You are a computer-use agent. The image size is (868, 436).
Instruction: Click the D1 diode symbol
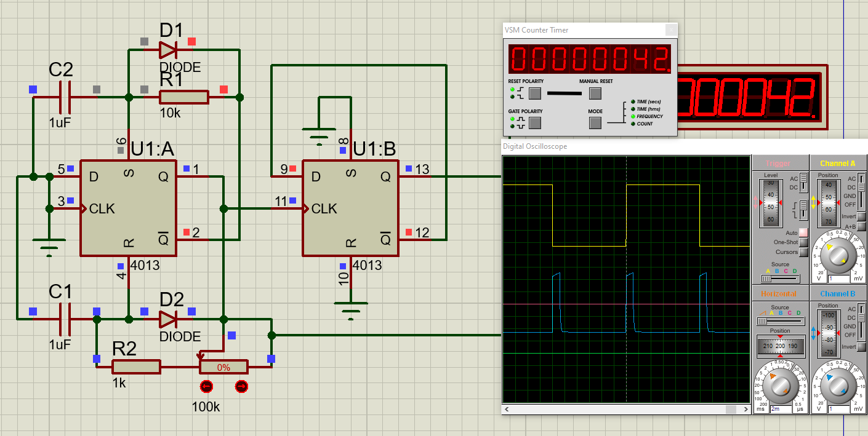pos(167,50)
